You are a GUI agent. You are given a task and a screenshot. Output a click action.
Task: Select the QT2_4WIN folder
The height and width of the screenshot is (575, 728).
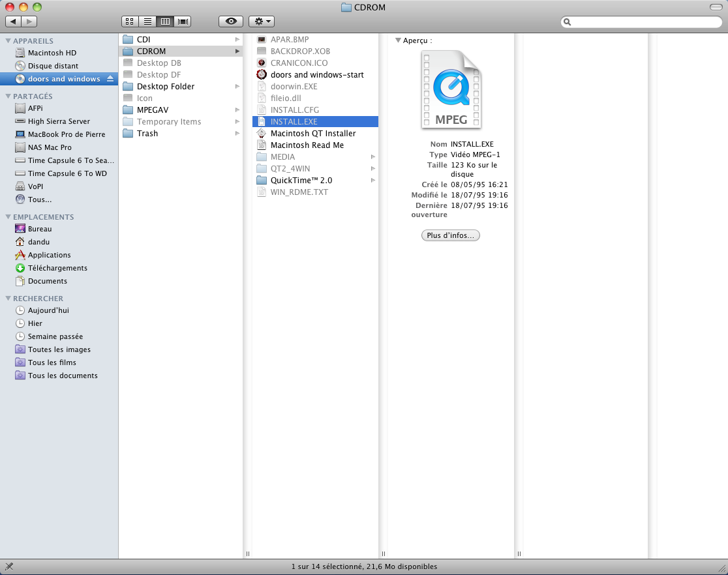point(315,168)
